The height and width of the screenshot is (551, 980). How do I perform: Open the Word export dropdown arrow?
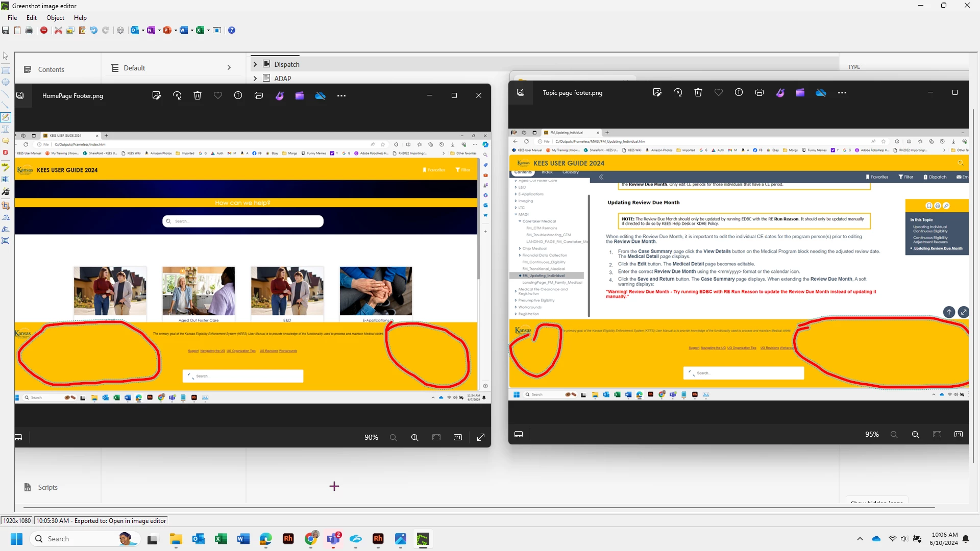pos(192,30)
